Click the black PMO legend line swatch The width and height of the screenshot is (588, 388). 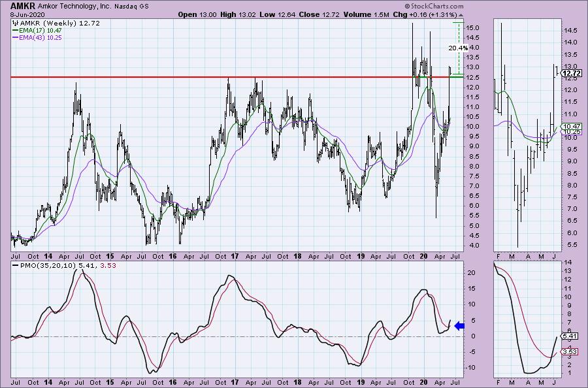point(16,265)
